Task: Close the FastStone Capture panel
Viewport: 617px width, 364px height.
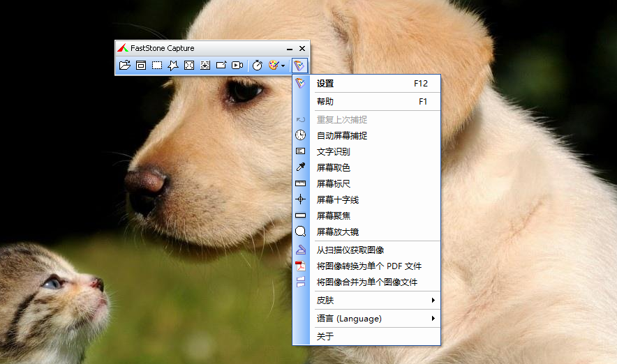Action: 302,48
